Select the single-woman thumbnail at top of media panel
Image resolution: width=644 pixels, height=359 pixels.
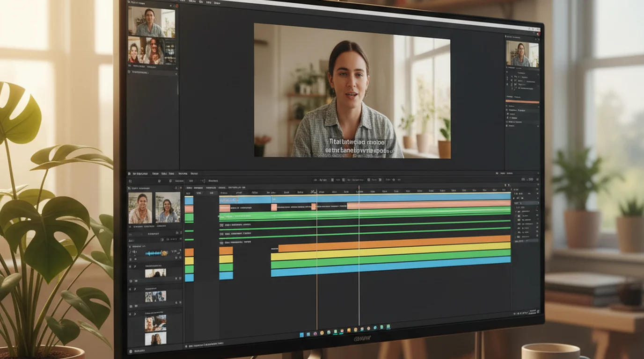coord(151,22)
